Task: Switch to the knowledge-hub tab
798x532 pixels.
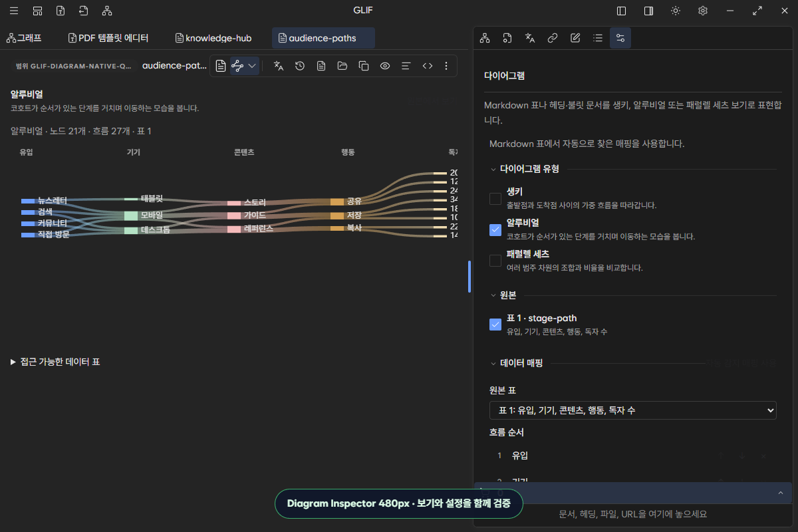Action: [x=213, y=38]
